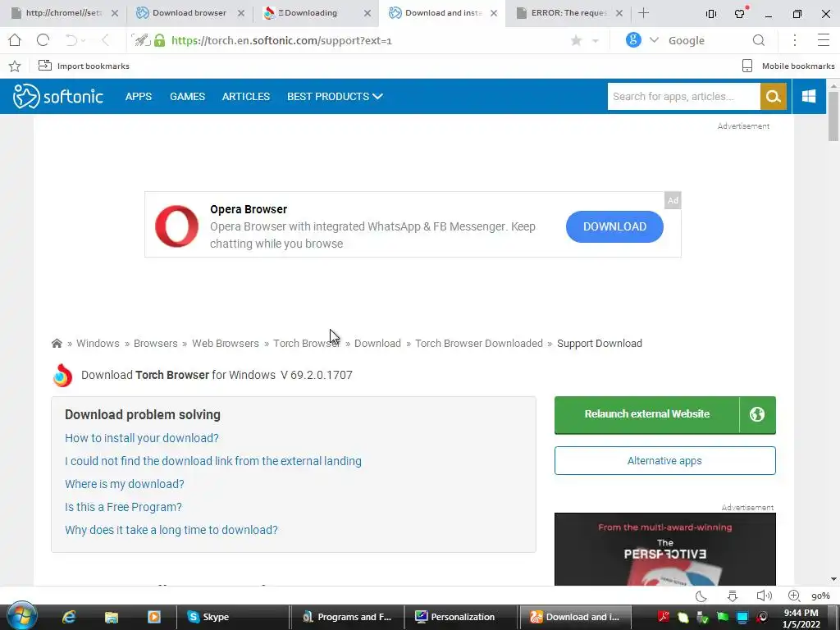Click the Google search engine icon
The width and height of the screenshot is (840, 630).
[633, 39]
